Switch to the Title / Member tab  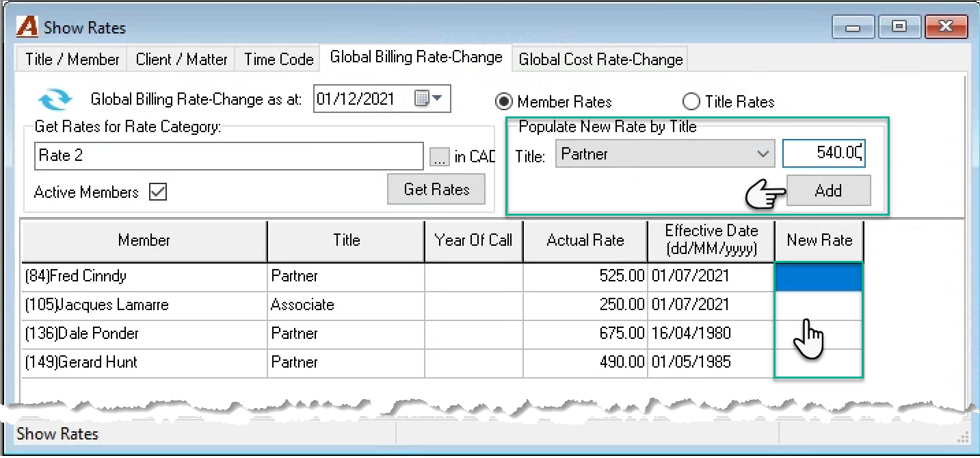pos(72,60)
